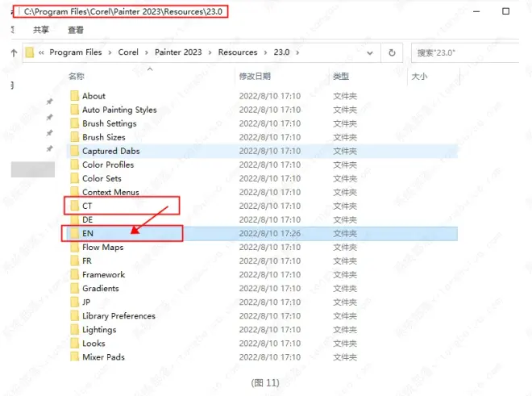Click the Mixer Pads folder icon
This screenshot has width=532, height=396.
(x=75, y=357)
